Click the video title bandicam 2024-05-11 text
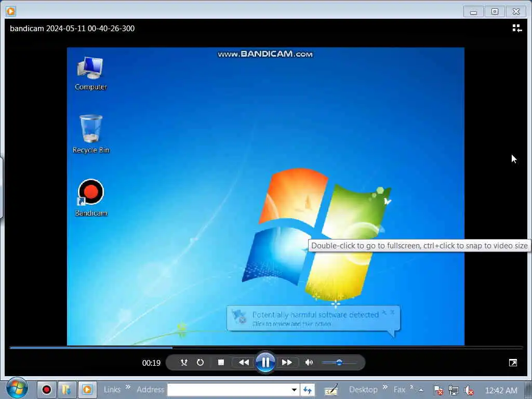Viewport: 532px width, 399px height. pos(72,29)
